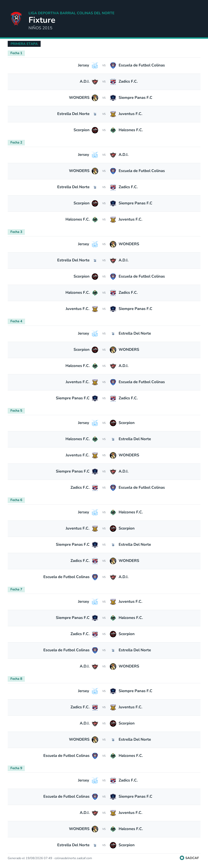This screenshot has width=208, height=868.
Task: Click the colinasdelnorte.sadcaf.com footer text
Action: (73, 858)
